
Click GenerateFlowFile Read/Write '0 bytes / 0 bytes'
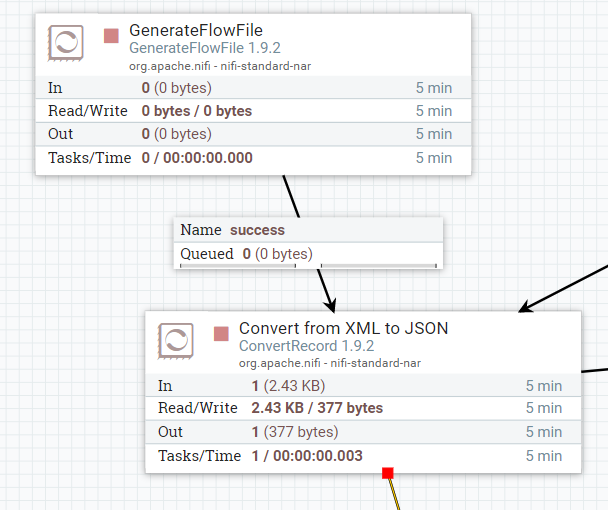click(197, 111)
